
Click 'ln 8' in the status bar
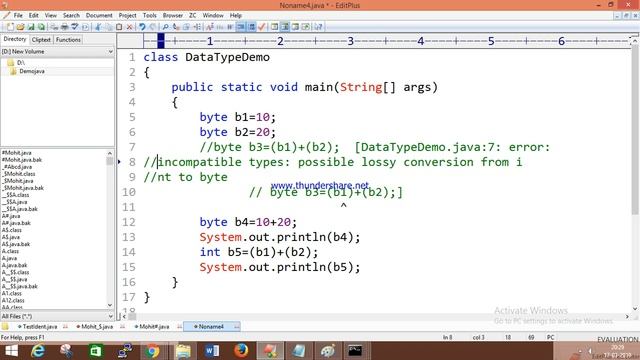click(447, 337)
